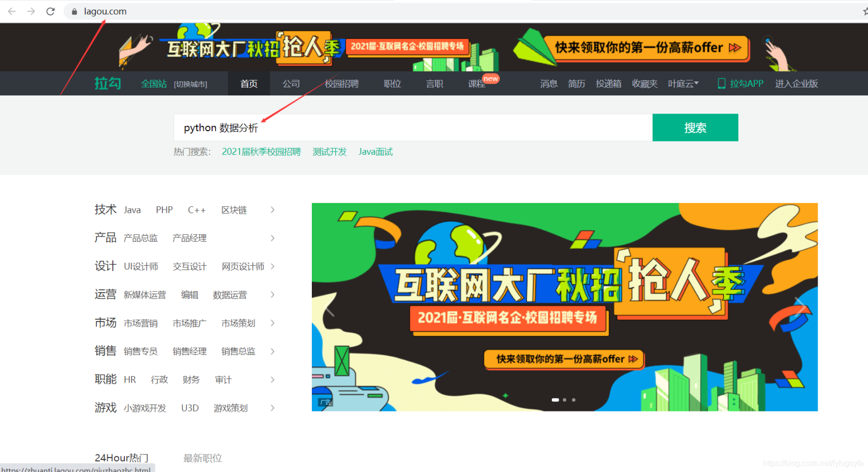868x472 pixels.
Task: Expand the 叶庭云 user dropdown
Action: [683, 84]
